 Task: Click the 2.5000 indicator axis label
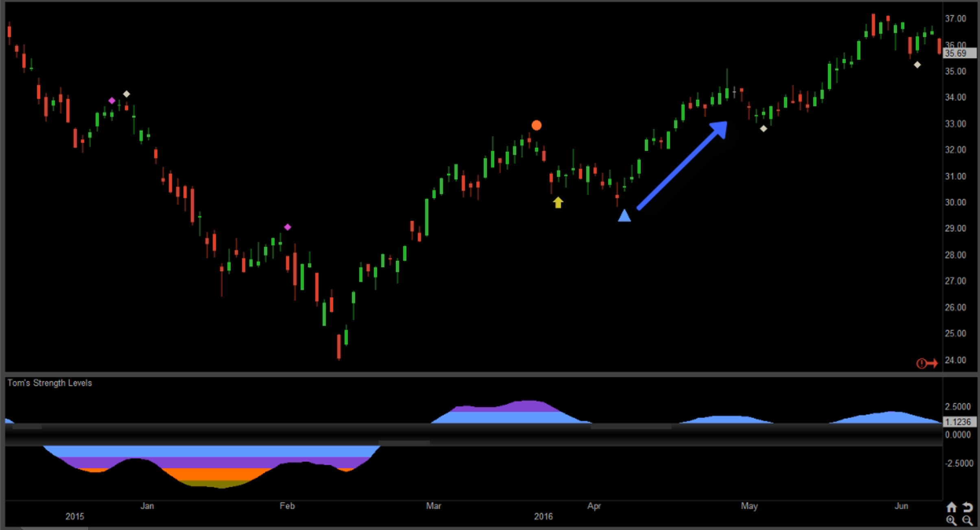pos(958,407)
